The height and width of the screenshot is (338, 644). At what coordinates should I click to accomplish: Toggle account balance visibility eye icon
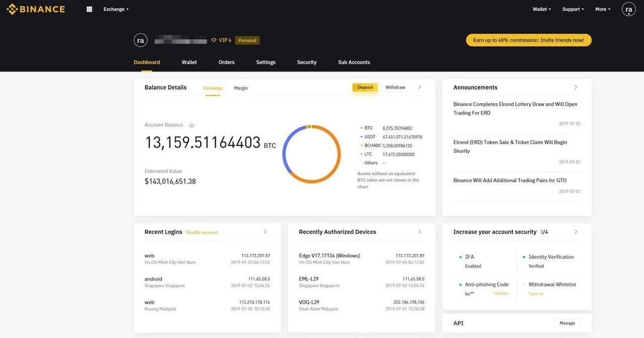192,125
